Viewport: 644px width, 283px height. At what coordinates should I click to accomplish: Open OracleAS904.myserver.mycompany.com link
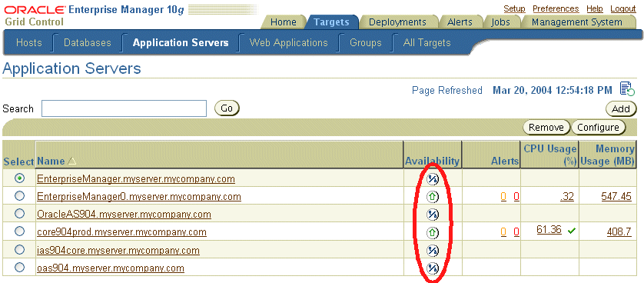pos(124,215)
